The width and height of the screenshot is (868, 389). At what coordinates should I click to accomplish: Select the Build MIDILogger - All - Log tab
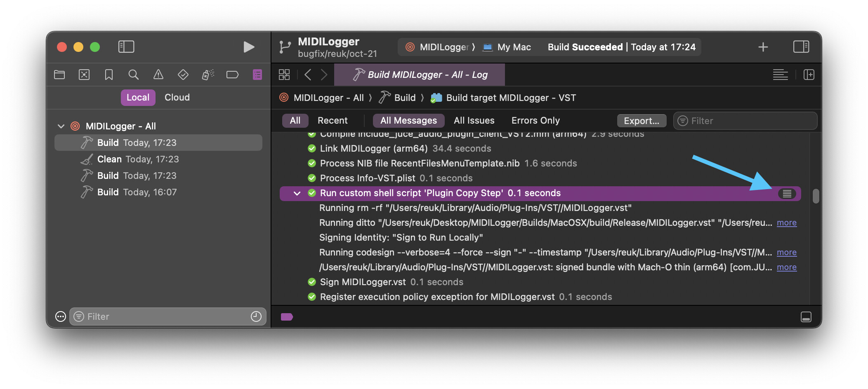pyautogui.click(x=420, y=75)
